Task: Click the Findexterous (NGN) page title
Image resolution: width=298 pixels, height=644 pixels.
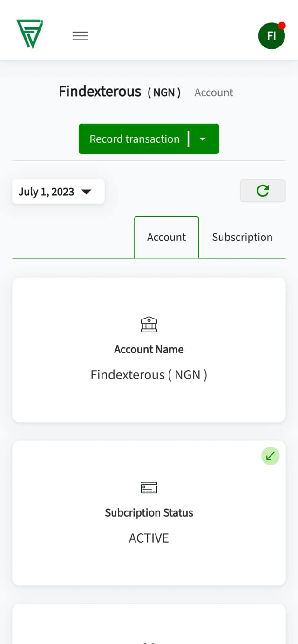Action: (x=120, y=92)
